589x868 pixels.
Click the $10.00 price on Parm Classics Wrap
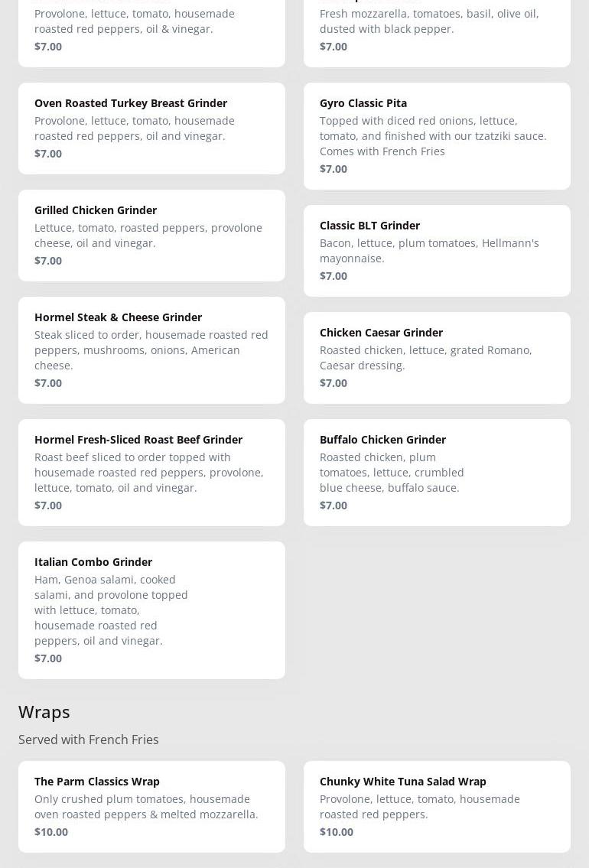51,832
